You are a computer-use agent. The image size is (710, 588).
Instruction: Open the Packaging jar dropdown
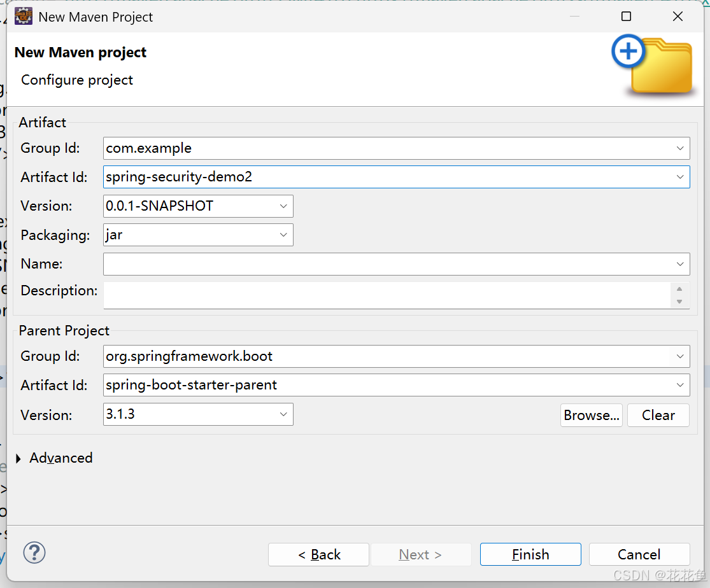(x=283, y=235)
